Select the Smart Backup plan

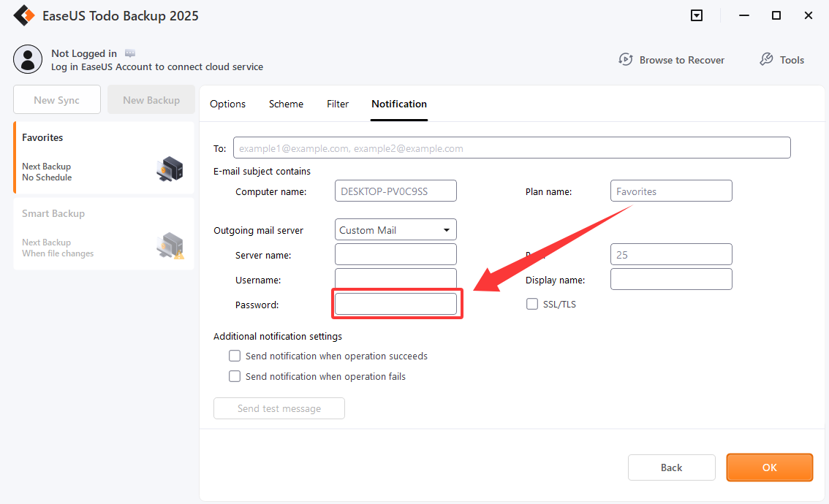click(x=104, y=234)
